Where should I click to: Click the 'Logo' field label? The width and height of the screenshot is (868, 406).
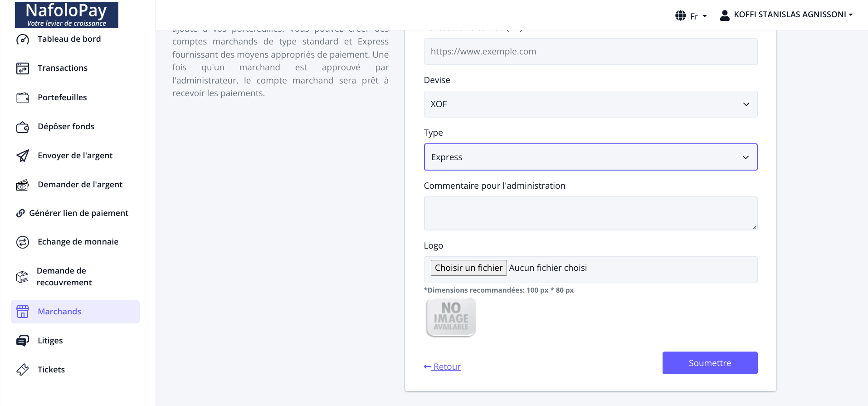click(433, 246)
